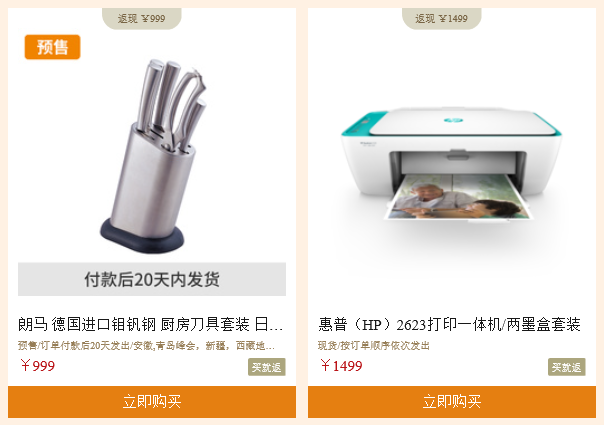Image resolution: width=604 pixels, height=425 pixels.
Task: Buy the HP printer with 立即购买
Action: [x=452, y=402]
